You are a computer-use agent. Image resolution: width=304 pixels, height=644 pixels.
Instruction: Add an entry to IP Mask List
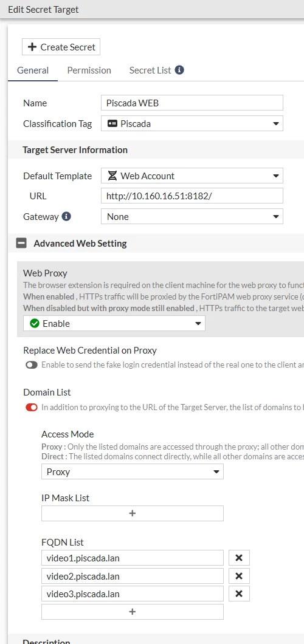pyautogui.click(x=133, y=513)
